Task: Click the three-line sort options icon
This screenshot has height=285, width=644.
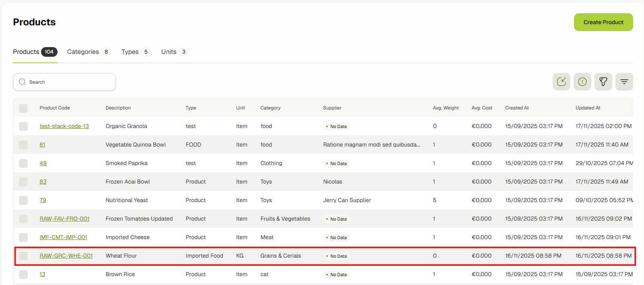Action: (x=624, y=82)
